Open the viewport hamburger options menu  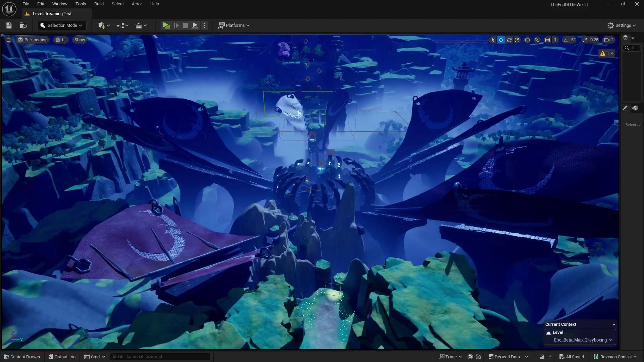[9, 40]
